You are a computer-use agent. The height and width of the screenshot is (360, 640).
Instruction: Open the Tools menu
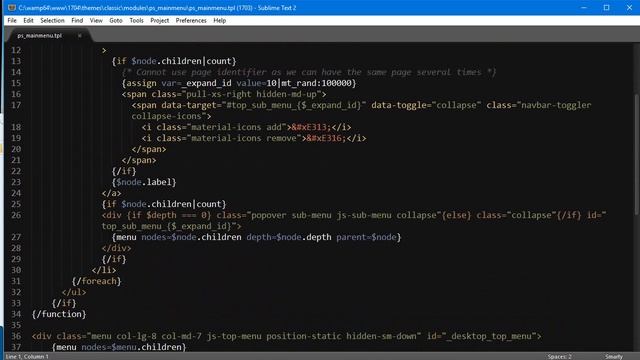pos(136,20)
